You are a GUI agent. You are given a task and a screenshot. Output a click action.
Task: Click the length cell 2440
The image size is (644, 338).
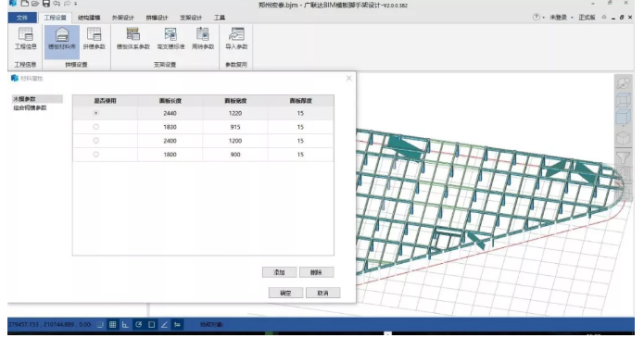[170, 113]
